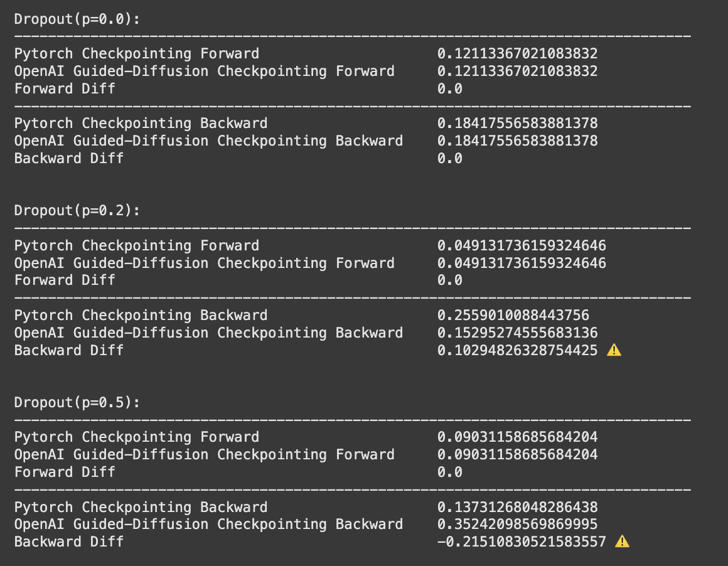Click the value 0.35242098569869995
The width and height of the screenshot is (728, 566).
click(517, 524)
